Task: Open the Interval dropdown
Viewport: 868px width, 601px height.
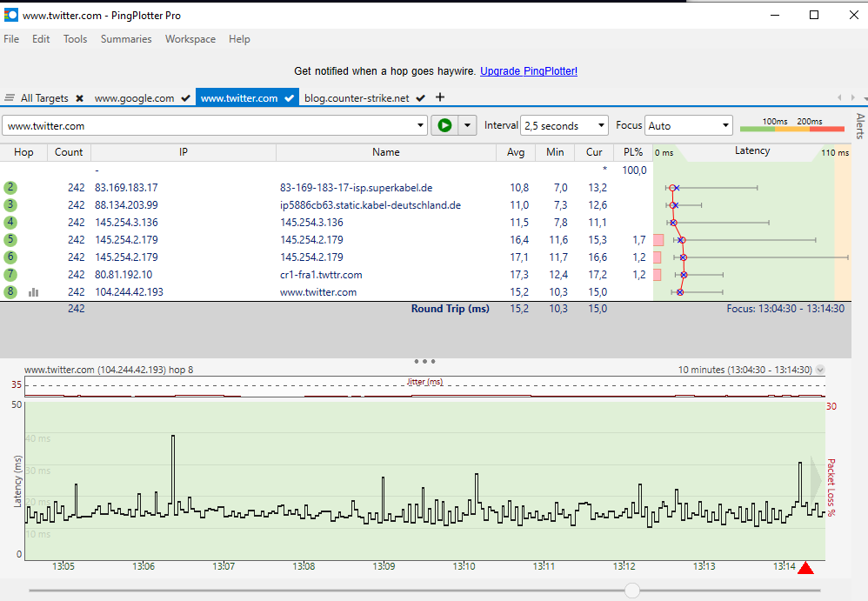Action: [x=564, y=125]
